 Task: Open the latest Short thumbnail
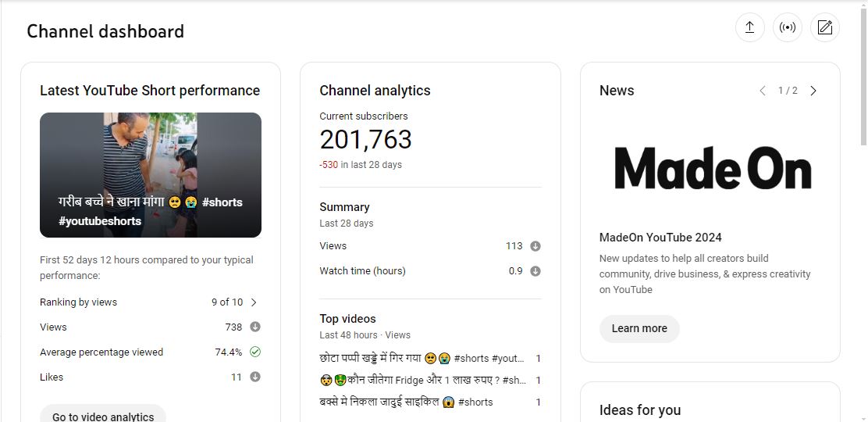pos(151,175)
